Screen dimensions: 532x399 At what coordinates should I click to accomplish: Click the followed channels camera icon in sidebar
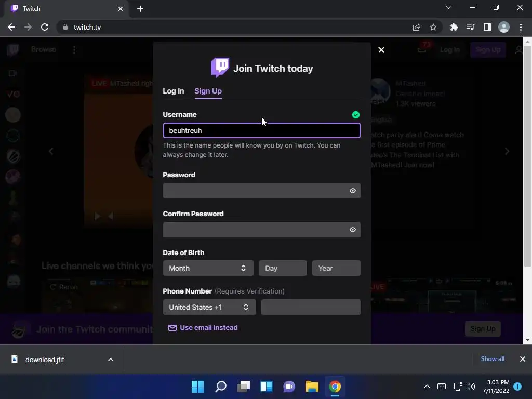click(13, 73)
